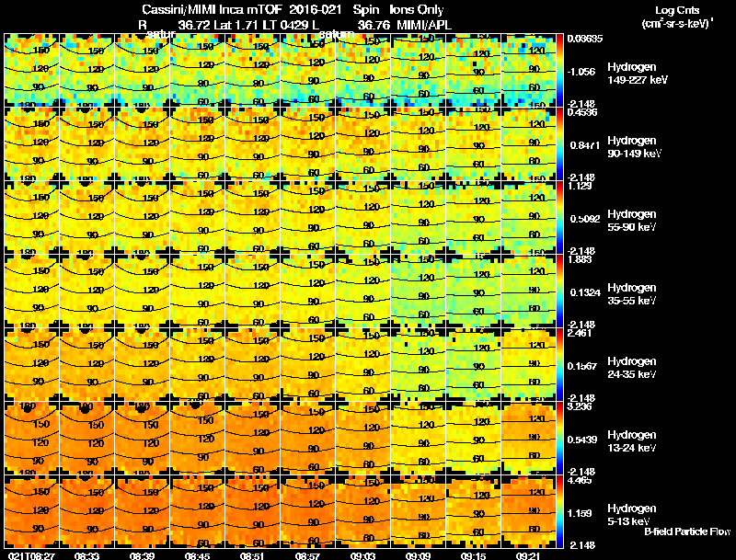Click the 0.8471 colorbar value
Image resolution: width=736 pixels, height=560 pixels.
click(x=585, y=145)
